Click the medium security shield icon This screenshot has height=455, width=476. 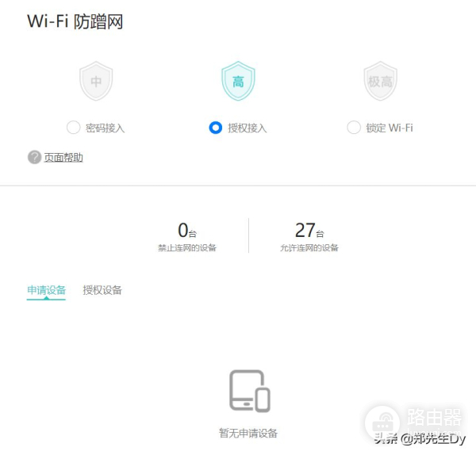click(96, 81)
